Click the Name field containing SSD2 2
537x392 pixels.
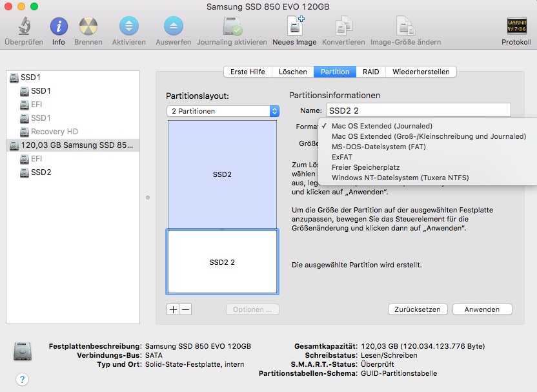tap(418, 110)
